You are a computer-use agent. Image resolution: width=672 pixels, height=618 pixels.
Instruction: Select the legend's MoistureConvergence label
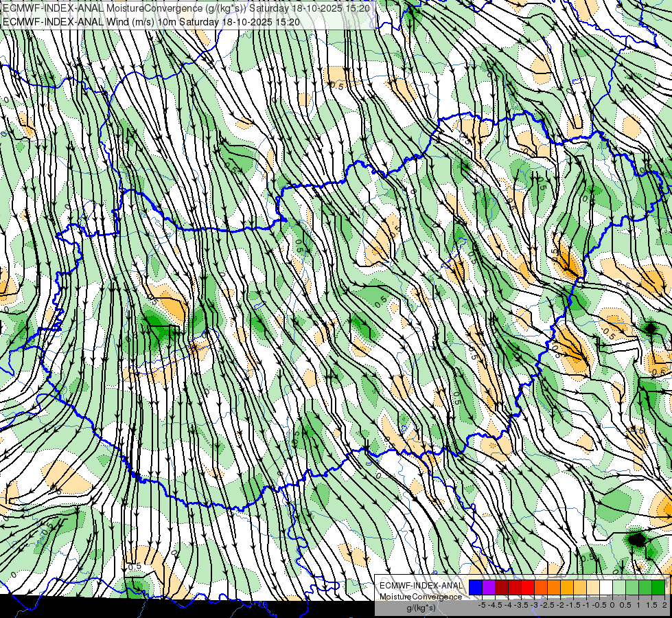421,597
